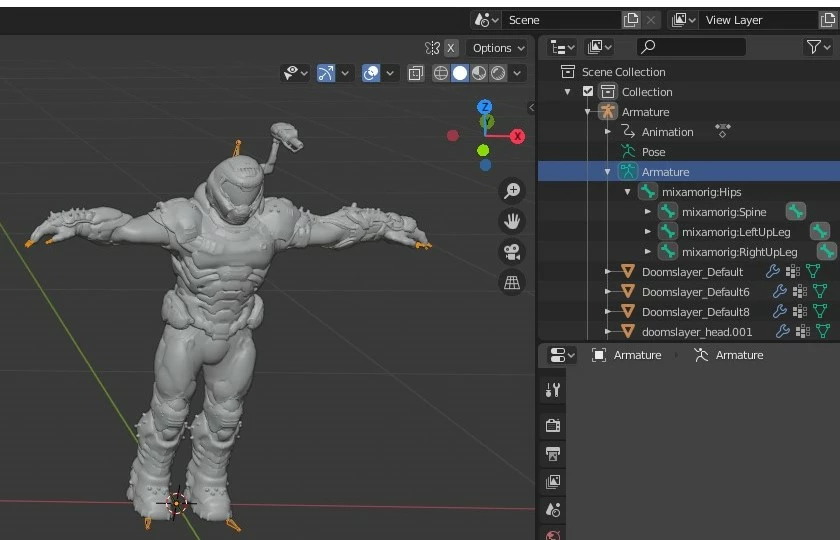Click the Outliner search field

click(x=691, y=47)
